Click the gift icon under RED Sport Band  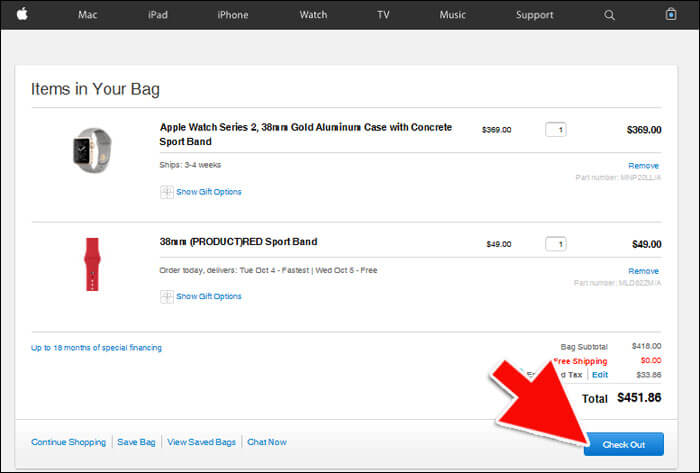coord(167,297)
